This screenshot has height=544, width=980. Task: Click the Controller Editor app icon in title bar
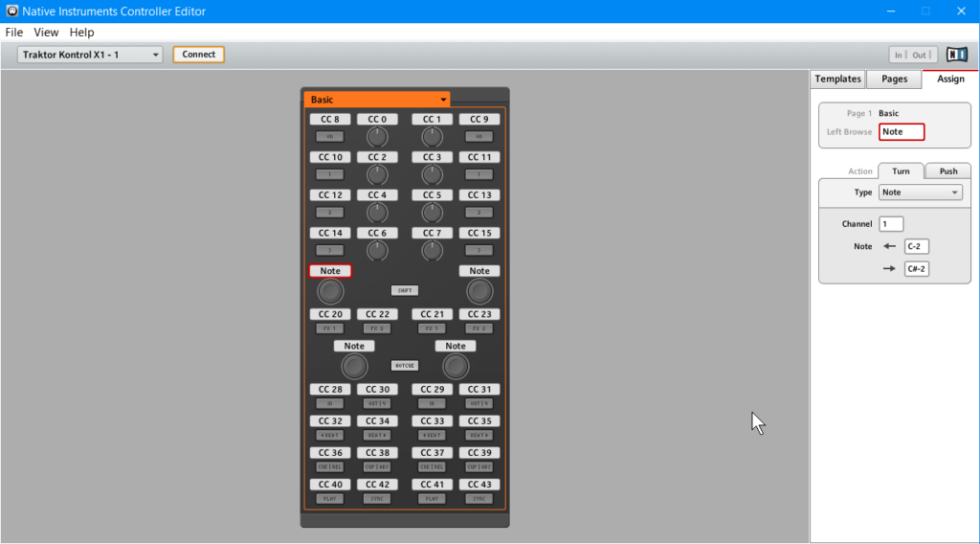pos(11,11)
